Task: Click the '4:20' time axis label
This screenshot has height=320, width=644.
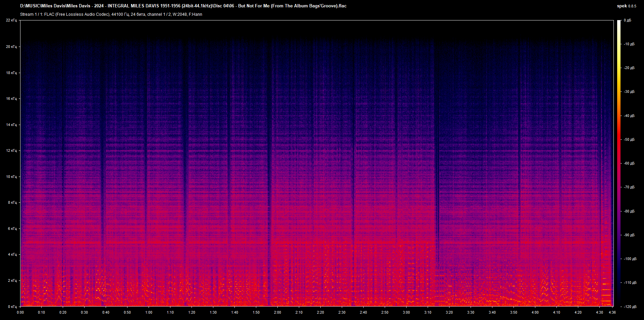Action: pyautogui.click(x=578, y=312)
